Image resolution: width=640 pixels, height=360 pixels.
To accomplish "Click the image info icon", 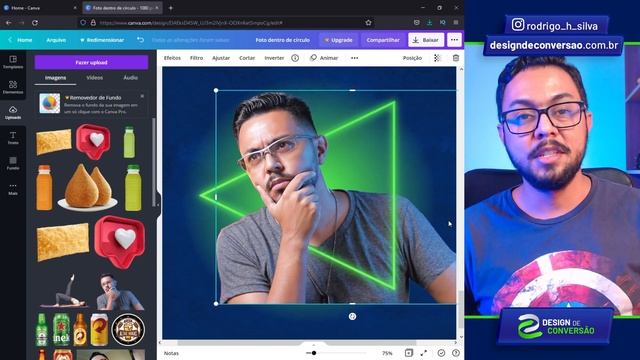I will [295, 58].
